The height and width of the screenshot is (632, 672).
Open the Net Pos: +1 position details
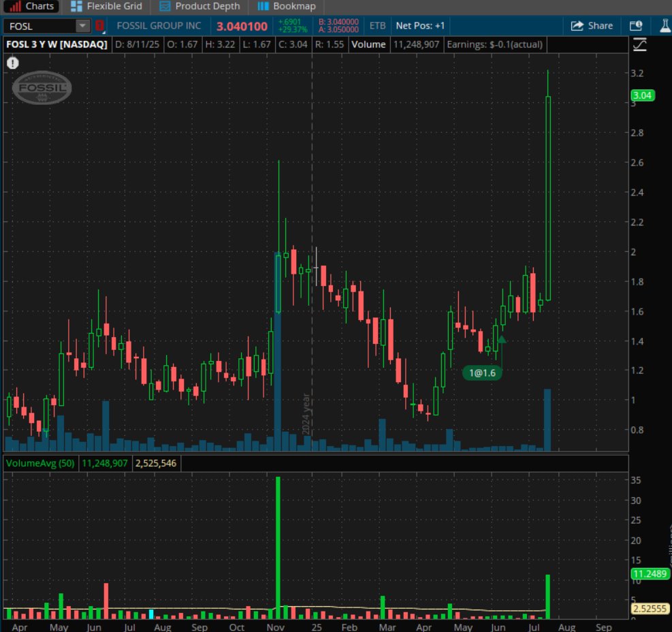point(419,25)
